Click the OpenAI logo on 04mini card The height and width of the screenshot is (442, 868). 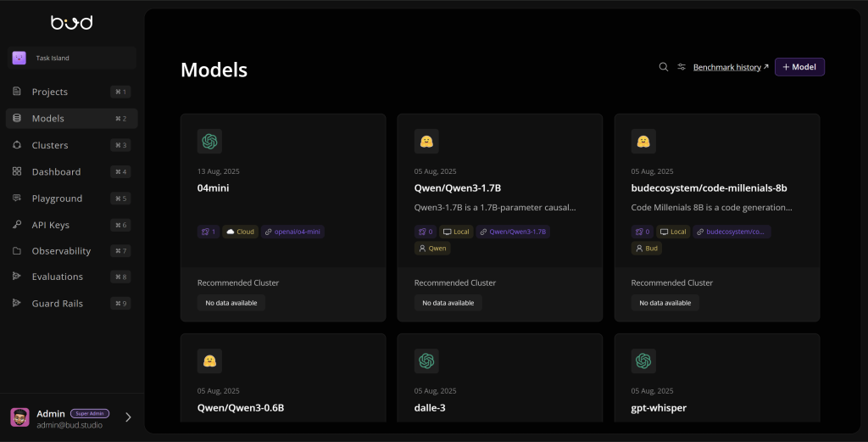coord(209,141)
